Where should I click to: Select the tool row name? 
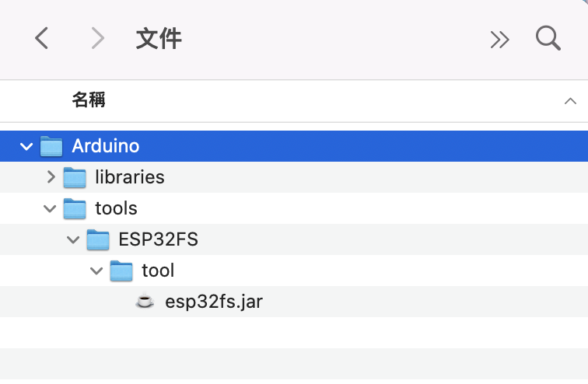[158, 271]
